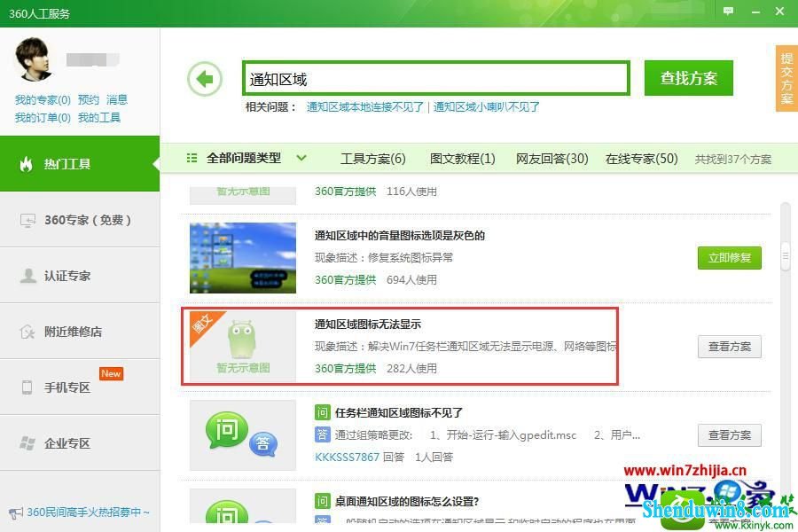Click the 查找方案 search button

tap(689, 78)
